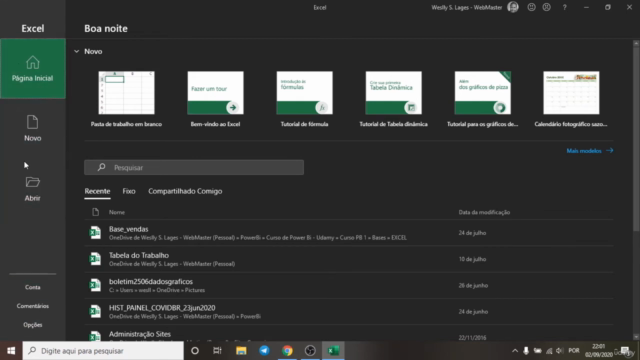Click the POR language indicator
This screenshot has width=640, height=360.
pyautogui.click(x=574, y=351)
